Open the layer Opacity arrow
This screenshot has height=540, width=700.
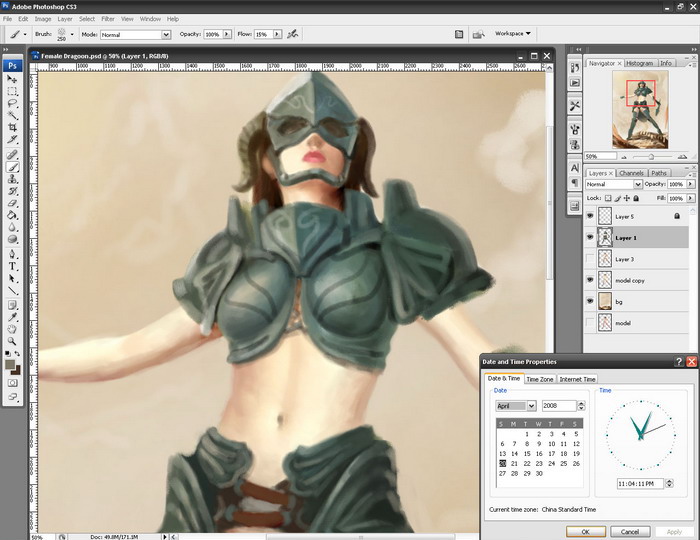pos(691,184)
